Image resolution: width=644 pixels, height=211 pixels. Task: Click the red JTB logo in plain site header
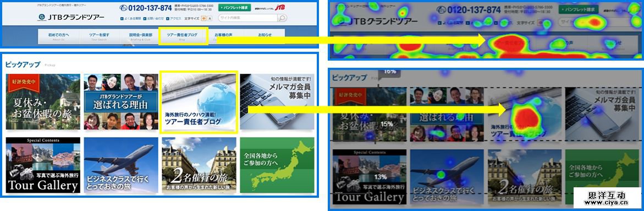click(280, 7)
